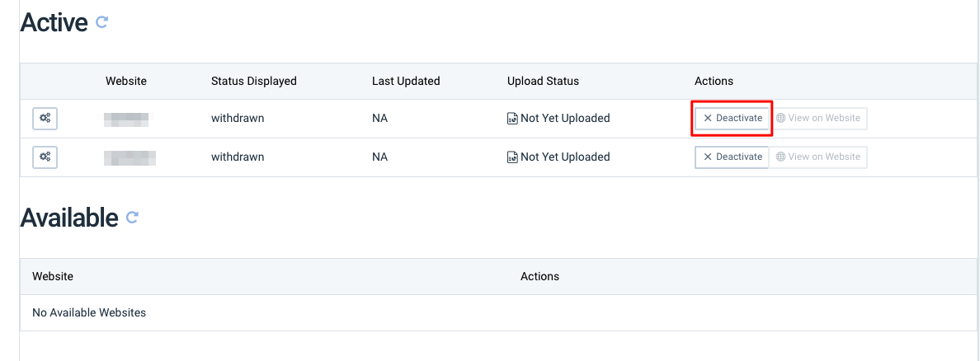Image resolution: width=980 pixels, height=361 pixels.
Task: Open the settings gear for the second active website
Action: (x=45, y=157)
